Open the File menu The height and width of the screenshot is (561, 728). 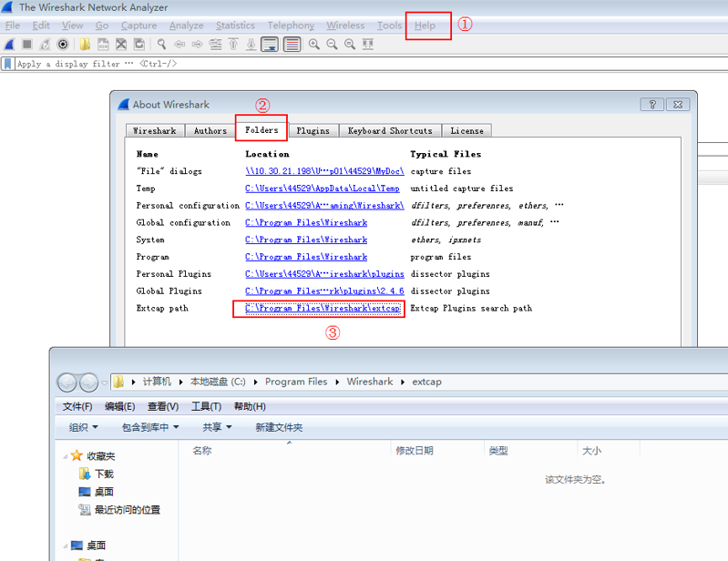point(12,25)
